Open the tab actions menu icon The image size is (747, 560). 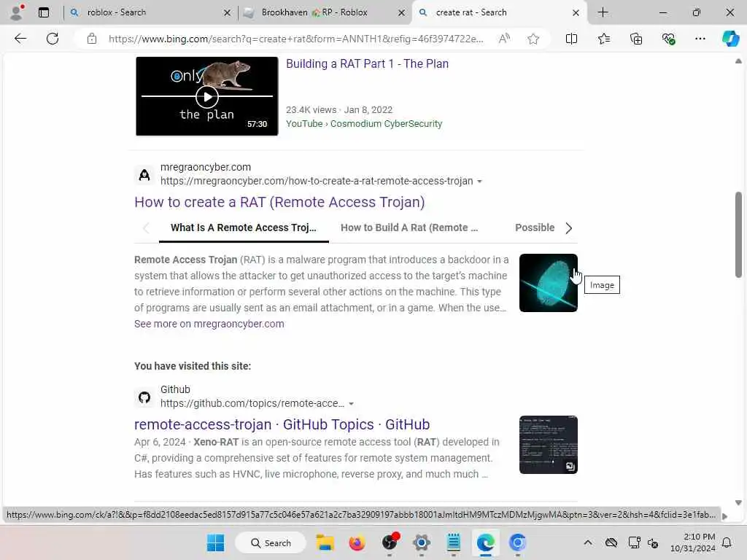tap(43, 12)
